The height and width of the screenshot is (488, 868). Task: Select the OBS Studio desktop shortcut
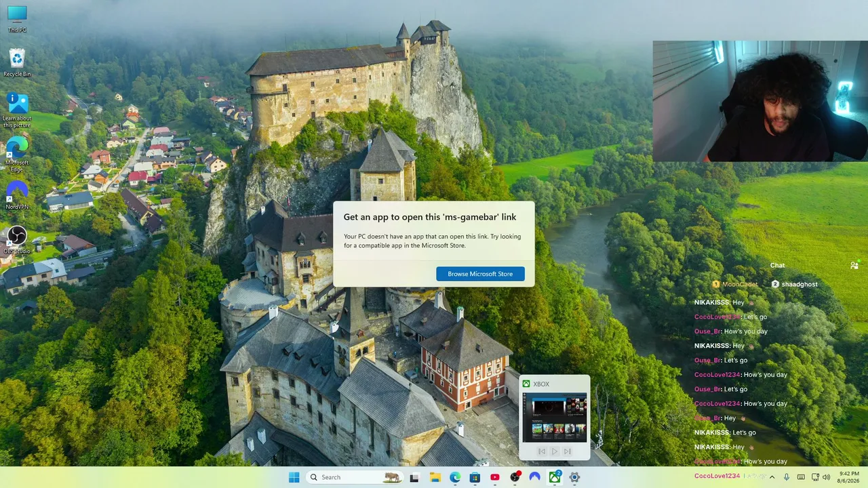click(x=17, y=240)
